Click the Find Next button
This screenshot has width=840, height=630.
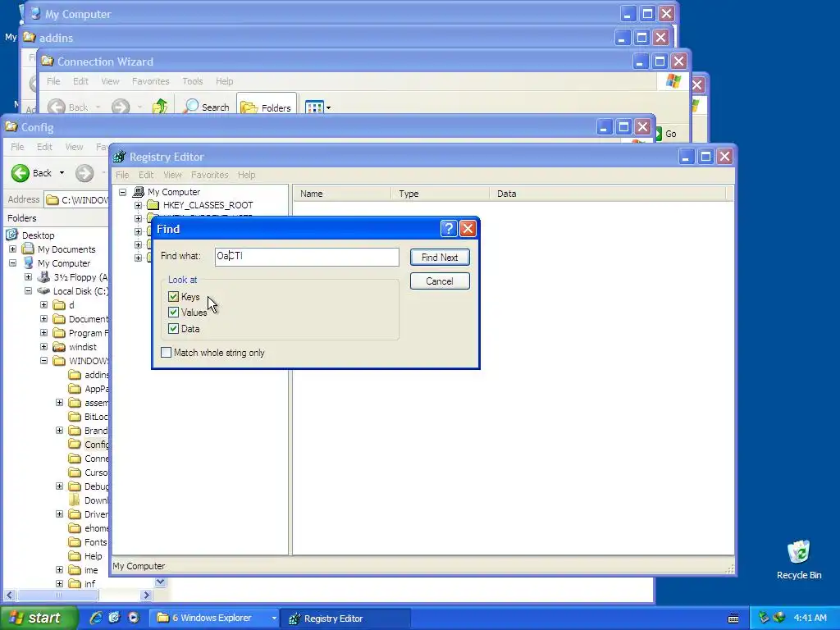click(x=440, y=257)
